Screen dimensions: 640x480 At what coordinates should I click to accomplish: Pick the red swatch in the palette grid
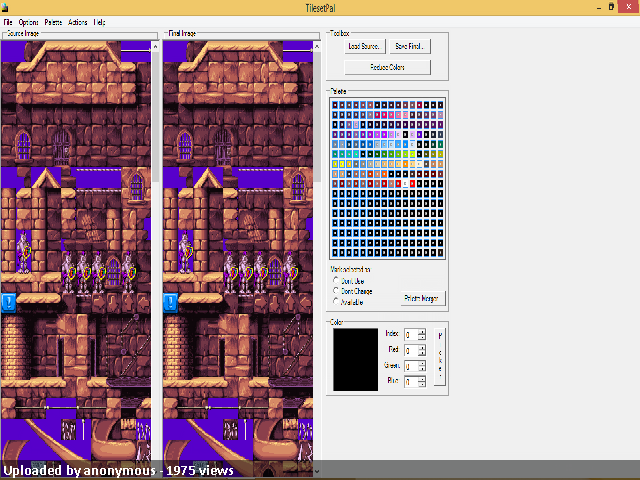click(412, 184)
